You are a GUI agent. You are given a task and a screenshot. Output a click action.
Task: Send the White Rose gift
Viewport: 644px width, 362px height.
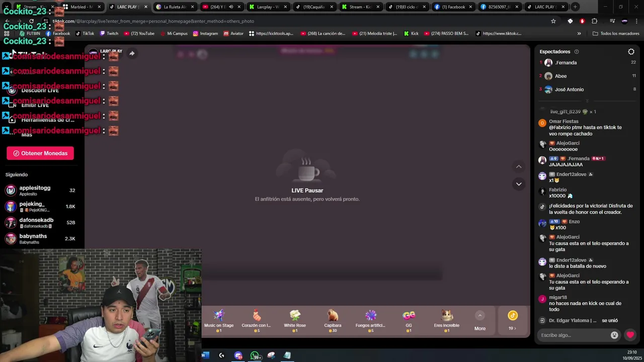[x=295, y=321]
